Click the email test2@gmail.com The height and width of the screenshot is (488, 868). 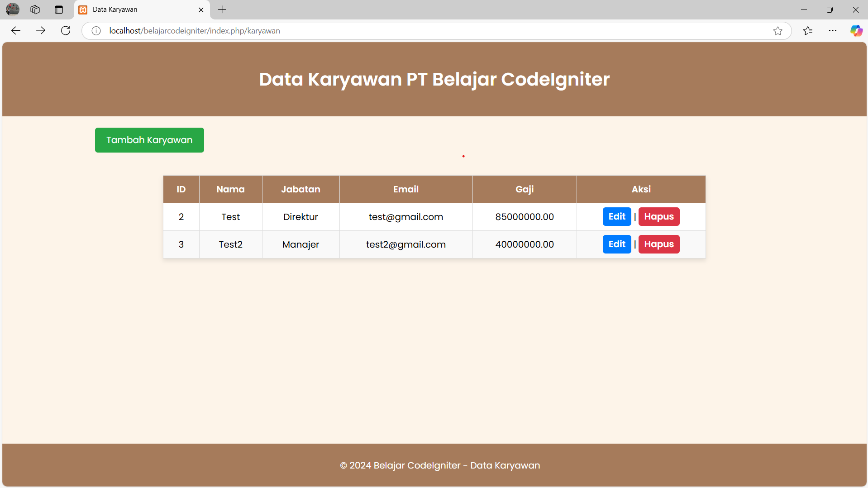click(406, 244)
